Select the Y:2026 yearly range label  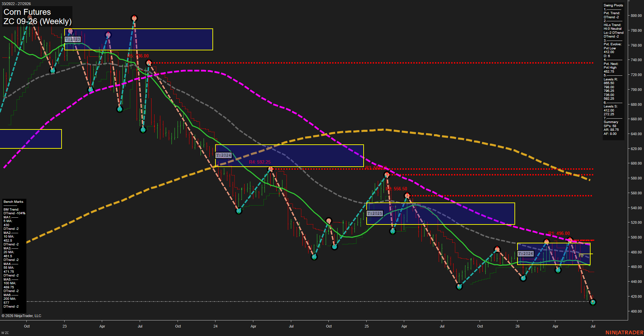click(x=526, y=254)
